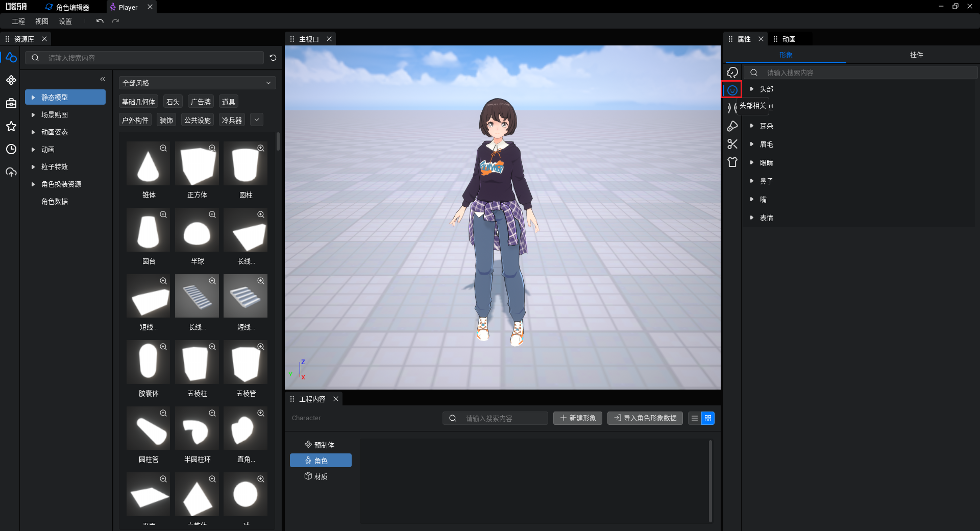This screenshot has height=531, width=980.
Task: Open the 视图 menu
Action: (42, 21)
